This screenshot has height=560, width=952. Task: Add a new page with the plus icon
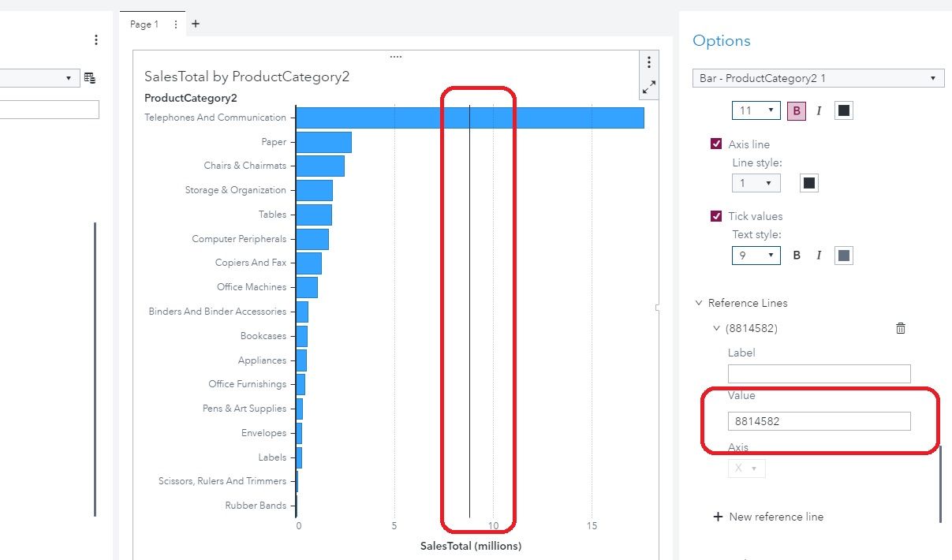point(195,24)
